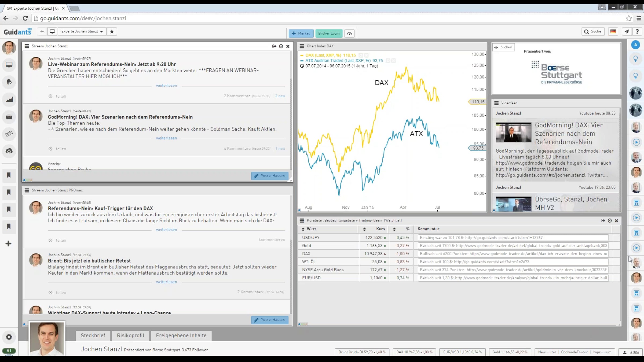Image resolution: width=644 pixels, height=362 pixels.
Task: Open the Experte Jochen Stanzl desktop dropdown
Action: coord(82,32)
